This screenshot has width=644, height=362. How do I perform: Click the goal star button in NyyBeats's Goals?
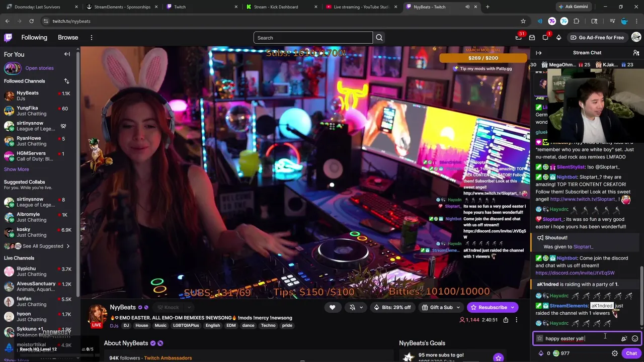tap(498, 357)
